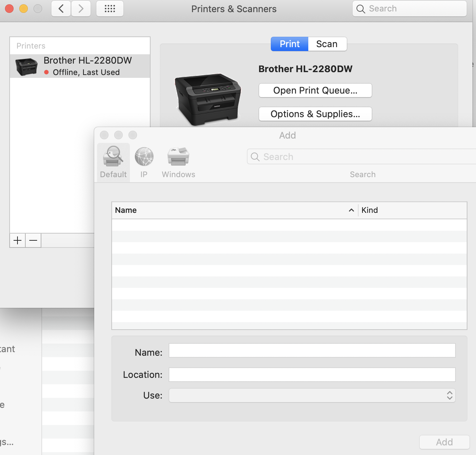The image size is (476, 455).
Task: Click the large Brother printer image
Action: (208, 99)
